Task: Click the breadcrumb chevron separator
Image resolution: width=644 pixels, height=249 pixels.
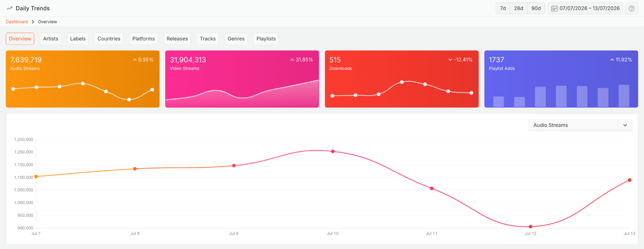Action: pyautogui.click(x=33, y=22)
